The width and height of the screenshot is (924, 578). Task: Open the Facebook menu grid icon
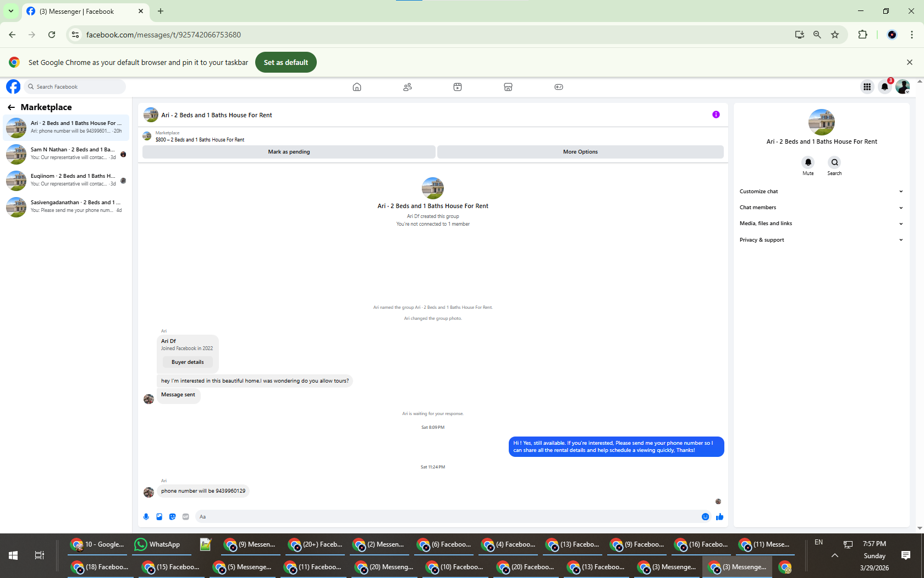pos(867,87)
